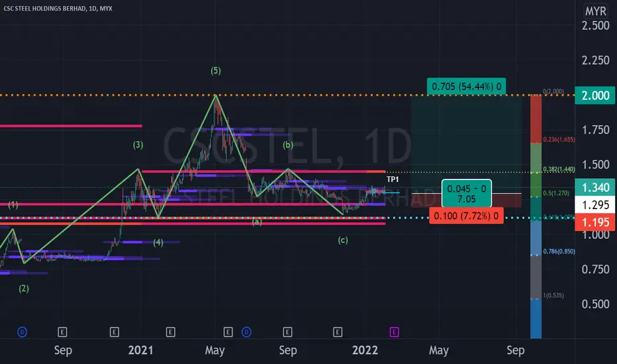
Task: Click the TP1 text annotation
Action: click(393, 179)
